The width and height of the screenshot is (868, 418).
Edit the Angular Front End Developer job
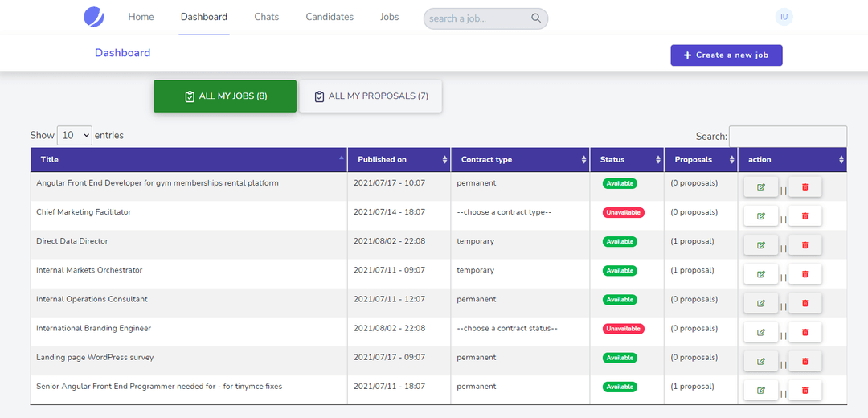point(760,187)
